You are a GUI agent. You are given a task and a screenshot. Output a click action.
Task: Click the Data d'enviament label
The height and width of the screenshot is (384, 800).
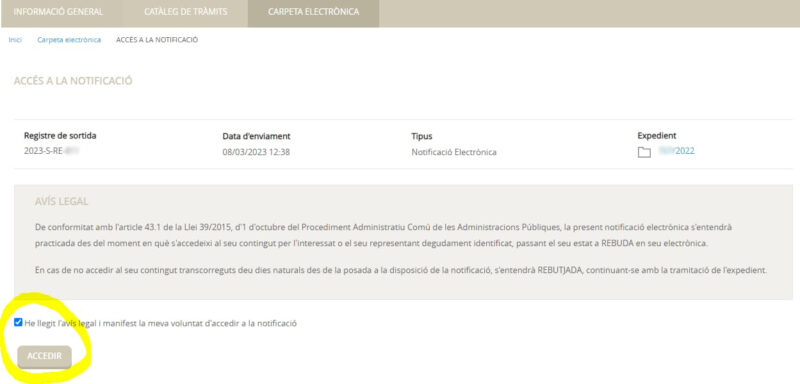(256, 137)
